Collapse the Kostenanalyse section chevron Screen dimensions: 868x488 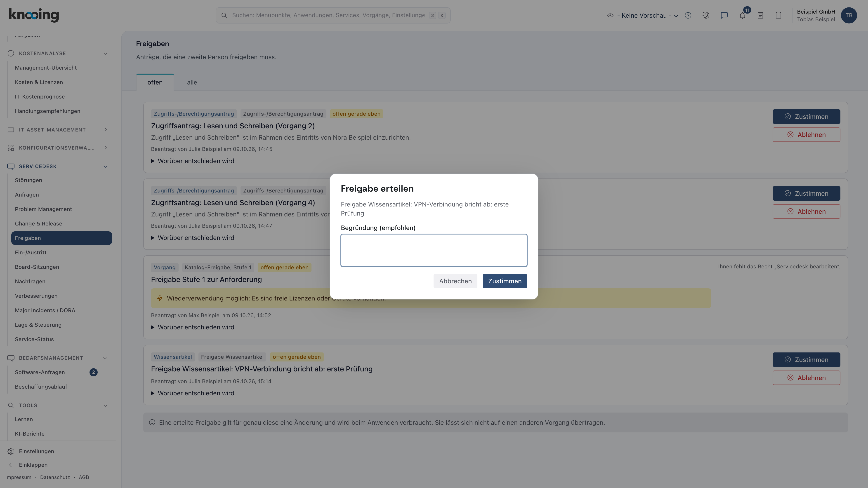tap(105, 54)
